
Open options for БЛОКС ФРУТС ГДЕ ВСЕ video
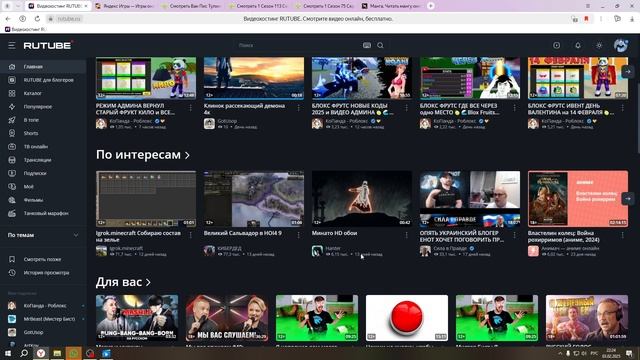coord(514,108)
